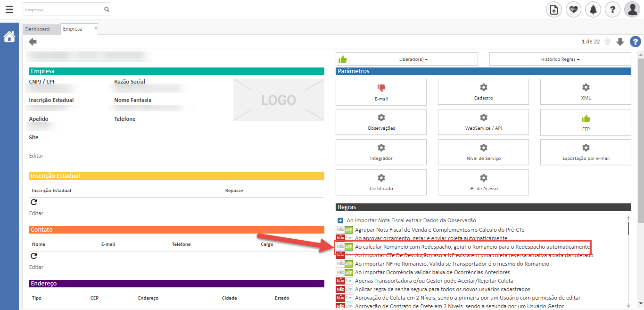Open the hamburger menu icon

[9, 9]
